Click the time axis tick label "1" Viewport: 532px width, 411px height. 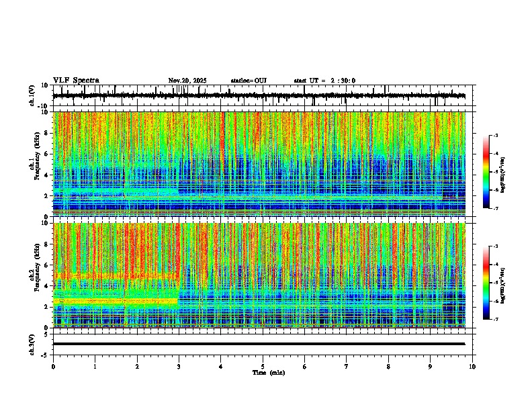click(x=95, y=367)
